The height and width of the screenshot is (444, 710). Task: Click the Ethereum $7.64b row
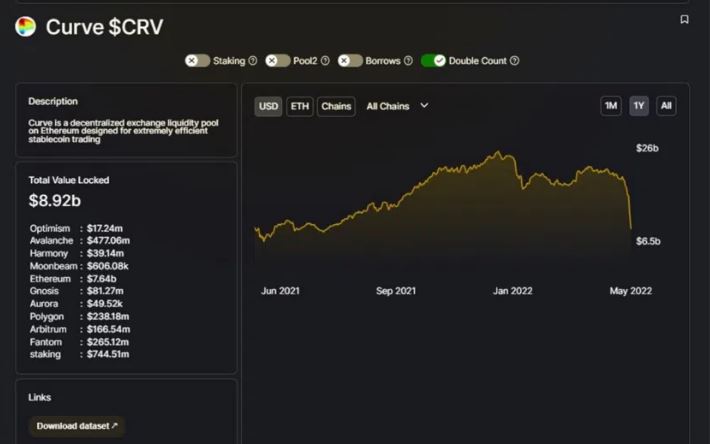click(x=73, y=279)
